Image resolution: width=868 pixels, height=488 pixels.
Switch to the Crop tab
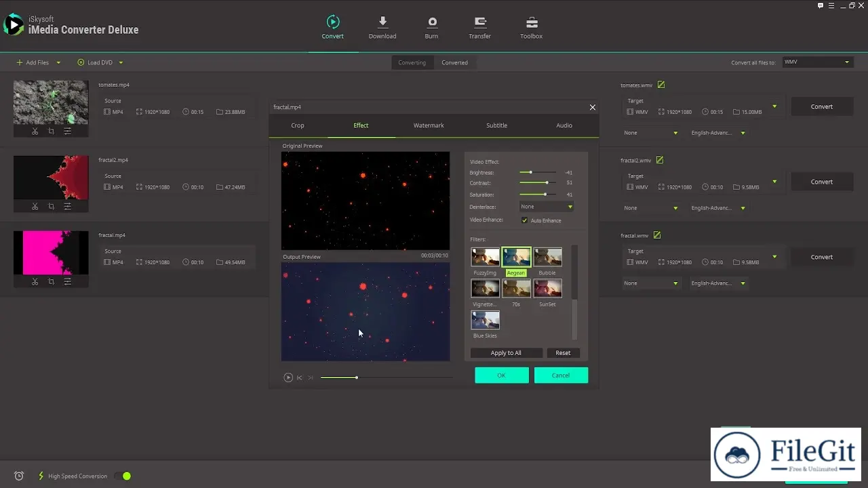click(x=298, y=125)
